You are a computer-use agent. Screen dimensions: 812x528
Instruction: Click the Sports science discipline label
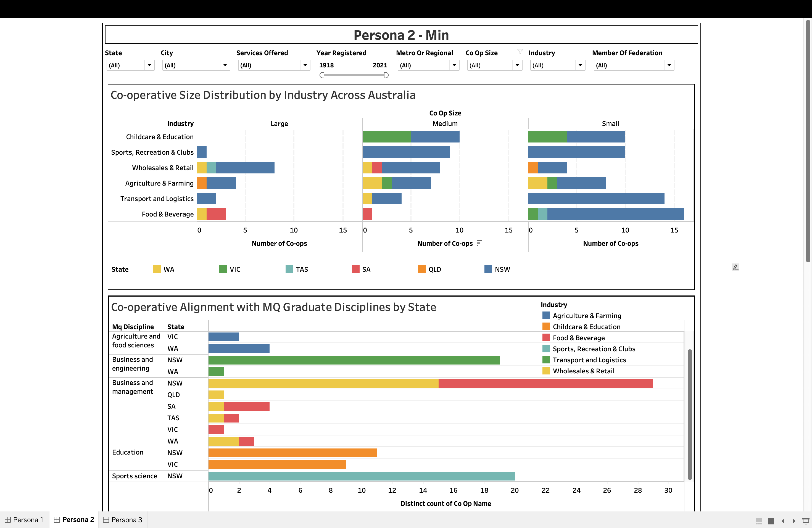tap(135, 476)
